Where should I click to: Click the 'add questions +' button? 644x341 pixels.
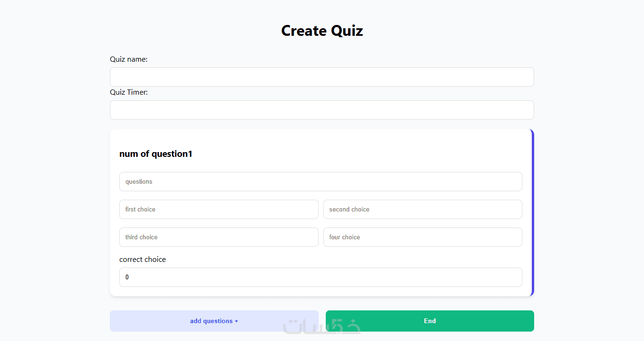coord(214,321)
